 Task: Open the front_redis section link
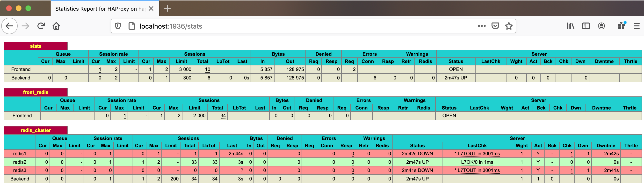click(36, 92)
